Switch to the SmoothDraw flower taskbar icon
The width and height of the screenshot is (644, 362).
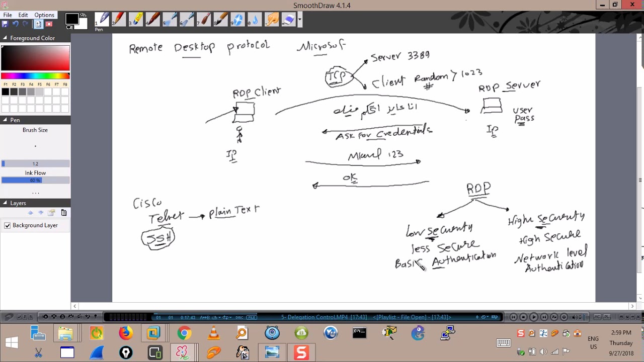coord(182,353)
